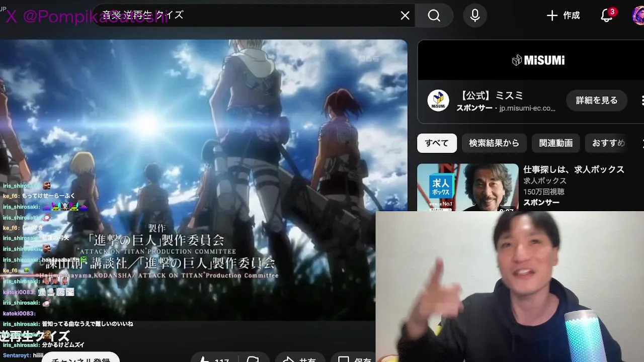The image size is (644, 362).
Task: Click the 150万回視聴 view count
Action: point(544,192)
